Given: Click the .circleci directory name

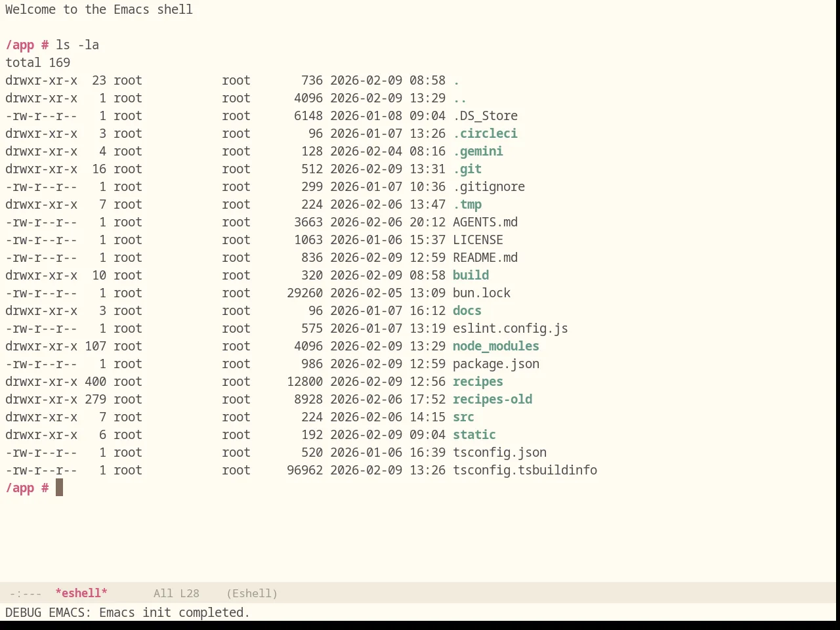Looking at the screenshot, I should pos(485,133).
